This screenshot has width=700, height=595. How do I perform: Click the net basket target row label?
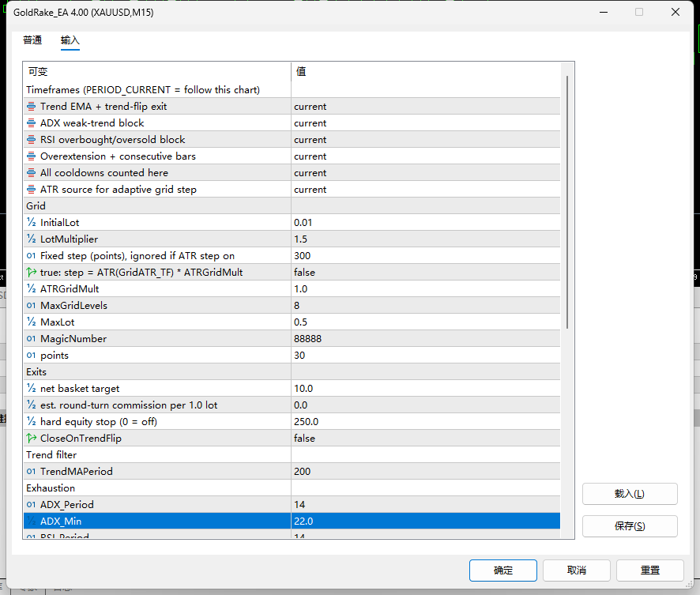tap(80, 388)
